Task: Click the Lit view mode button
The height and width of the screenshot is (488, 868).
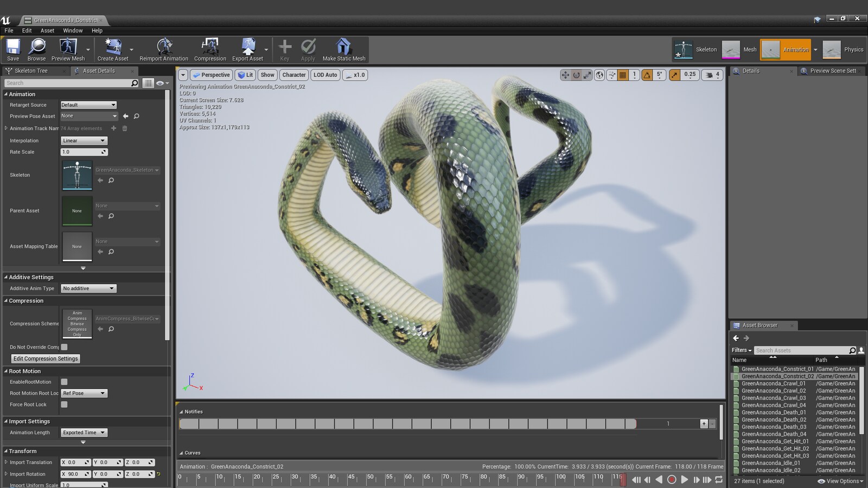Action: tap(246, 75)
